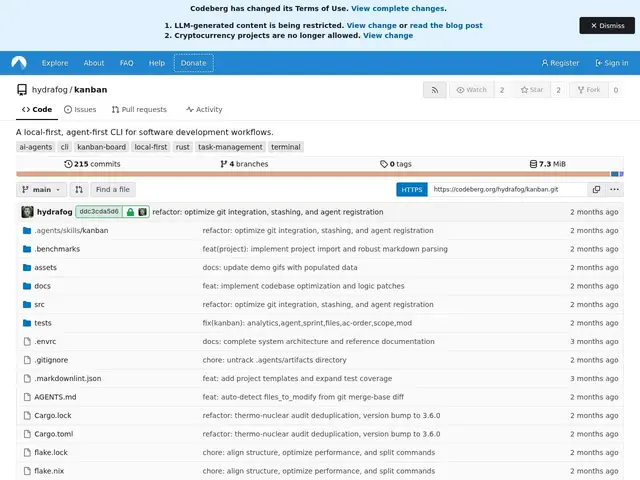Click the .agents/skills/kanban folder icon

click(27, 231)
